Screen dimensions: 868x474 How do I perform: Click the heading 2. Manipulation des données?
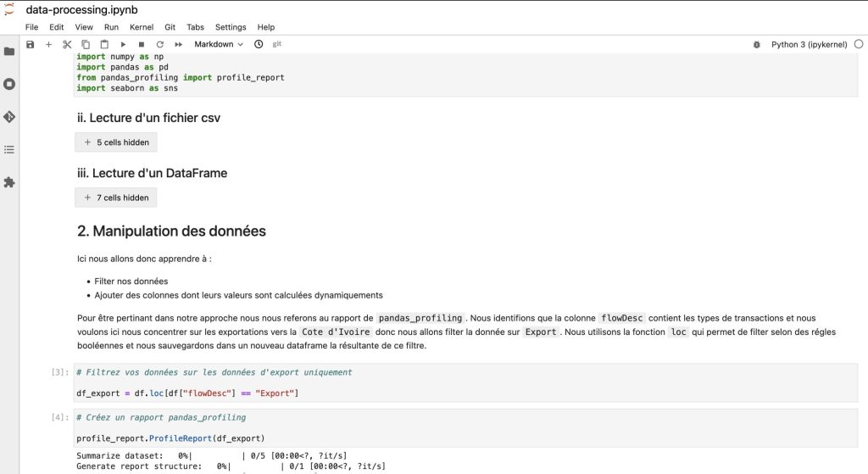point(171,231)
